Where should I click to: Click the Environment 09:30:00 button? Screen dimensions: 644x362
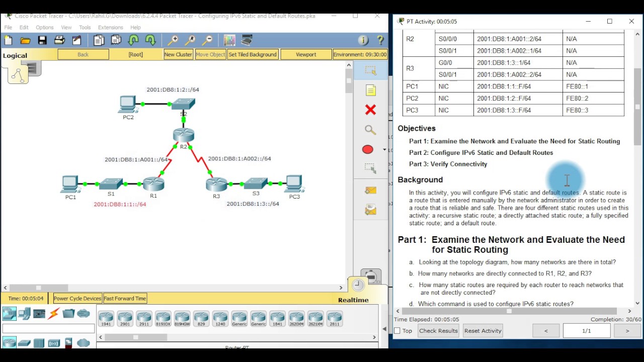click(360, 54)
